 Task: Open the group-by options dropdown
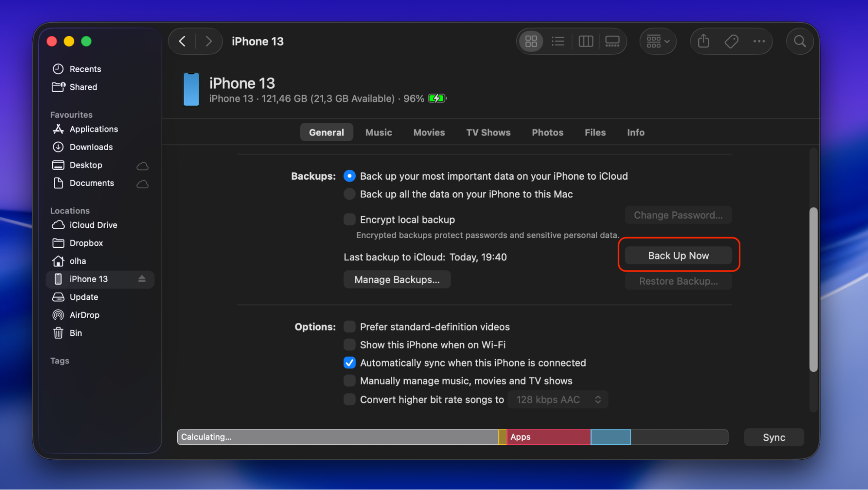pyautogui.click(x=658, y=42)
